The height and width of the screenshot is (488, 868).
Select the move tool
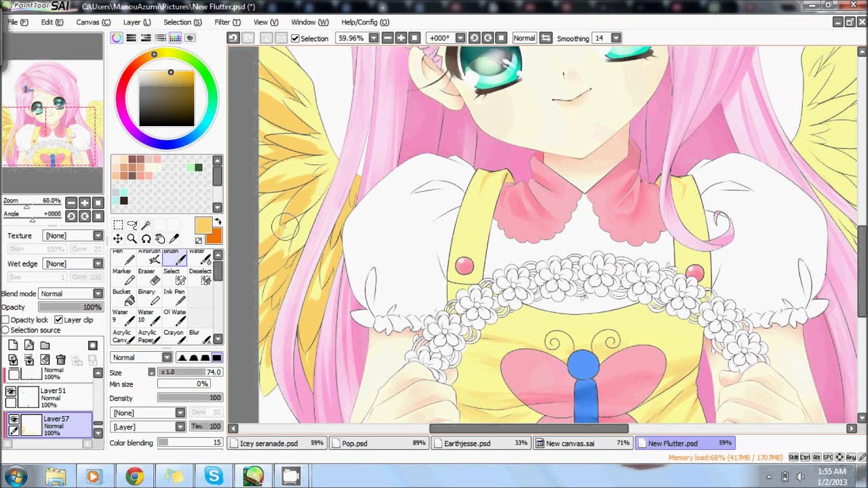coord(117,239)
